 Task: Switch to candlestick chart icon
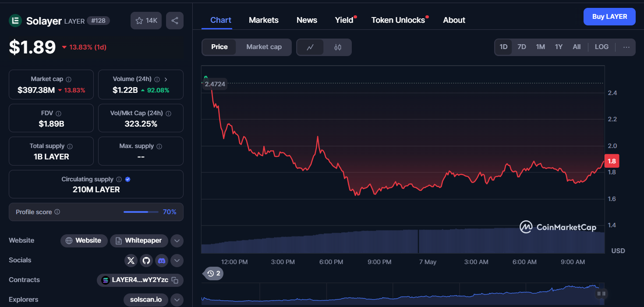337,47
